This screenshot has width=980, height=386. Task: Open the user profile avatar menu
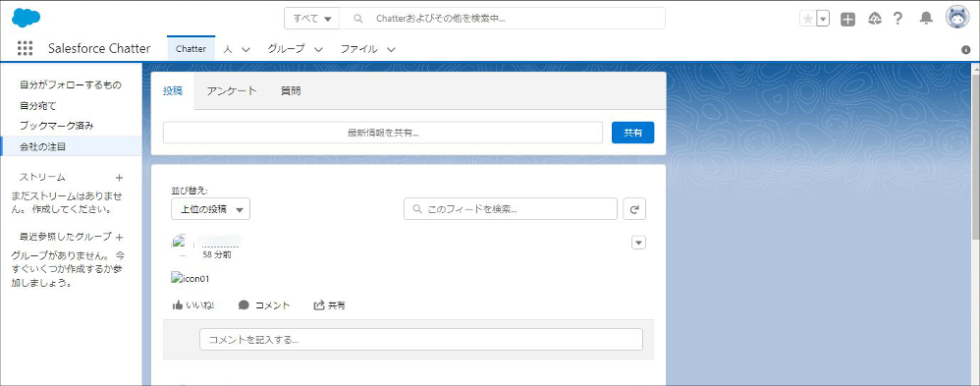point(956,18)
